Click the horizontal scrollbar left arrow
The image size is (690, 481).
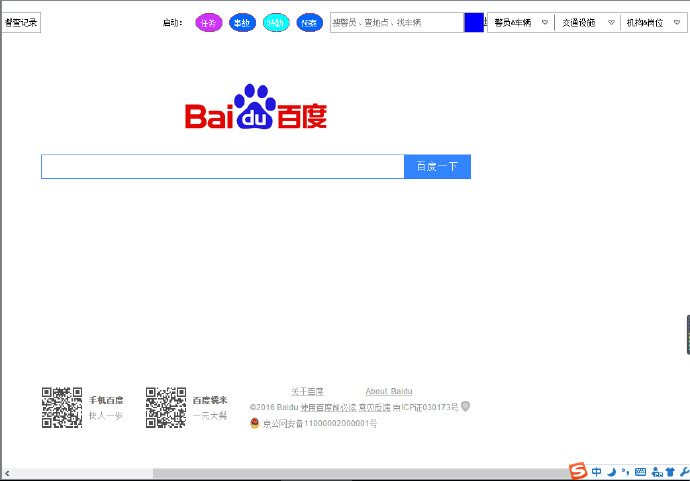tap(7, 474)
